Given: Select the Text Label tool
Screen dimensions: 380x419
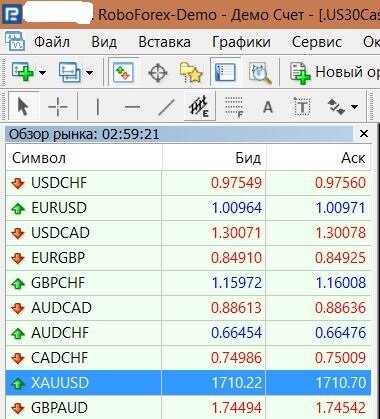Looking at the screenshot, I should [x=302, y=107].
